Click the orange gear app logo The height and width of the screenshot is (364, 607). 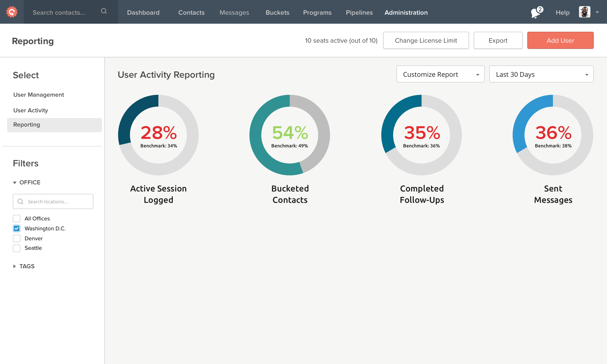click(12, 12)
